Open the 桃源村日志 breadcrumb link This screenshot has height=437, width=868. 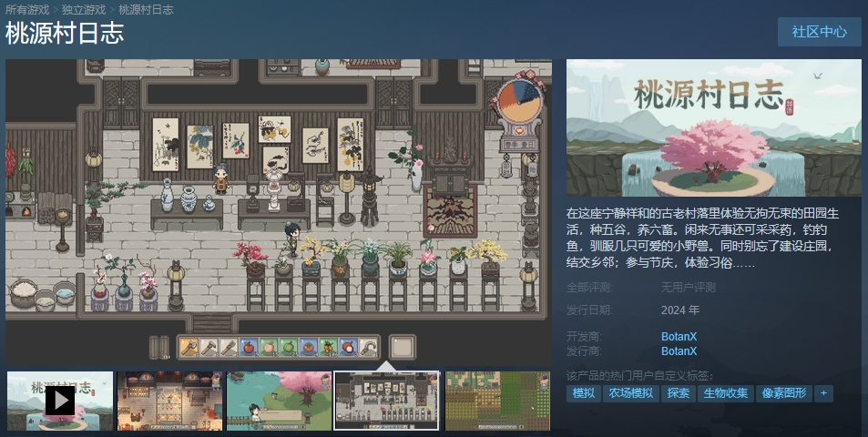coord(146,9)
